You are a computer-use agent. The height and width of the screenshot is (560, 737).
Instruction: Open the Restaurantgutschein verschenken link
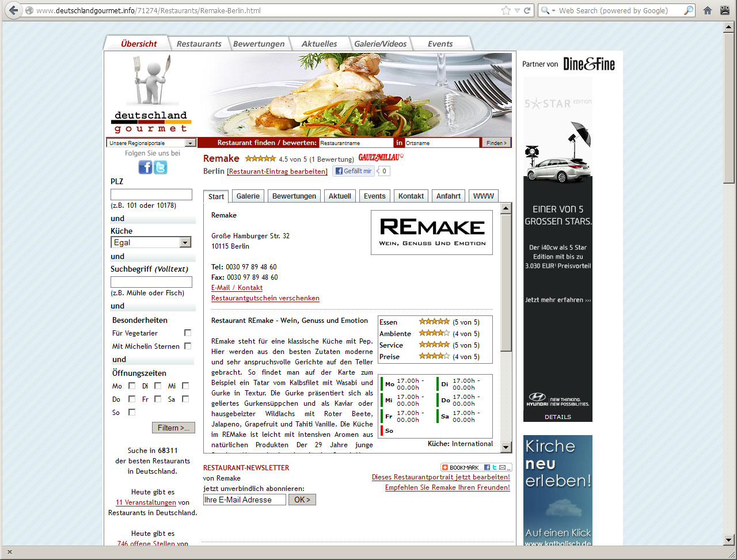[265, 298]
